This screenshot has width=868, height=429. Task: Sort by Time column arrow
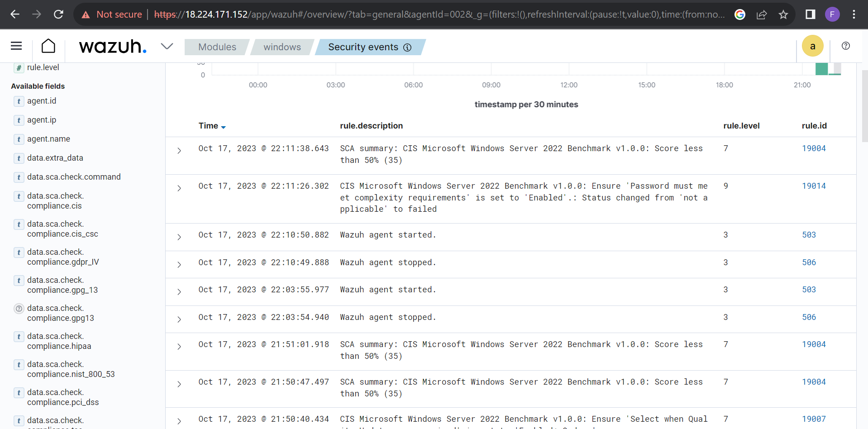point(224,127)
